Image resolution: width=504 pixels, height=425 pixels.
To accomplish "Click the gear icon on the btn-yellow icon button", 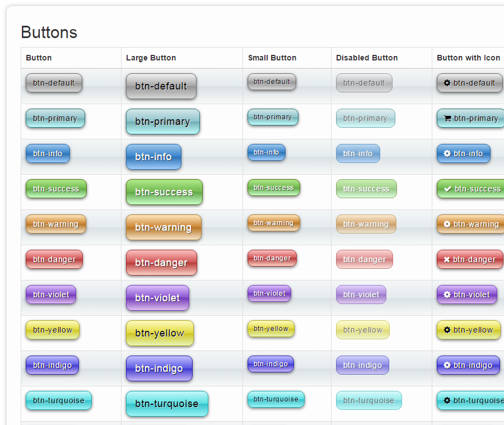I will point(447,330).
